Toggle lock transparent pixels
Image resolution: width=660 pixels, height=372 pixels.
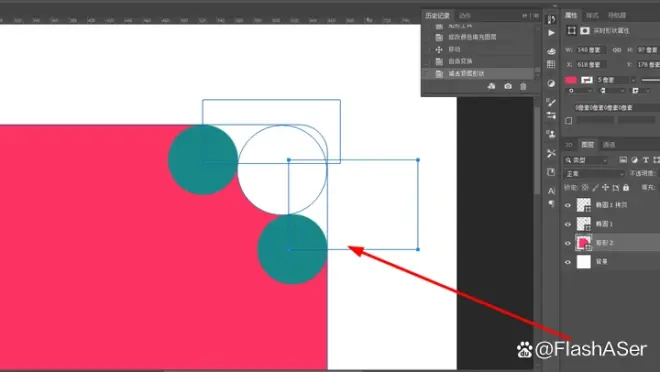pos(585,187)
